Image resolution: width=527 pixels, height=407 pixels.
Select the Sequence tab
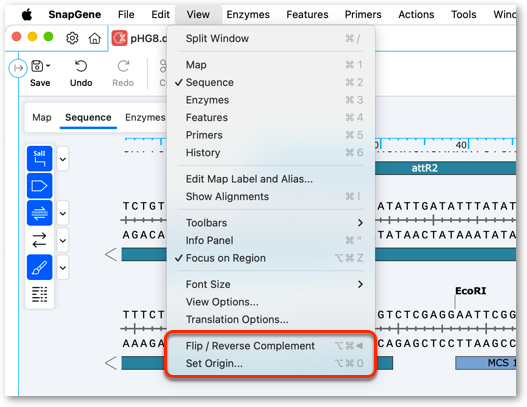(88, 117)
